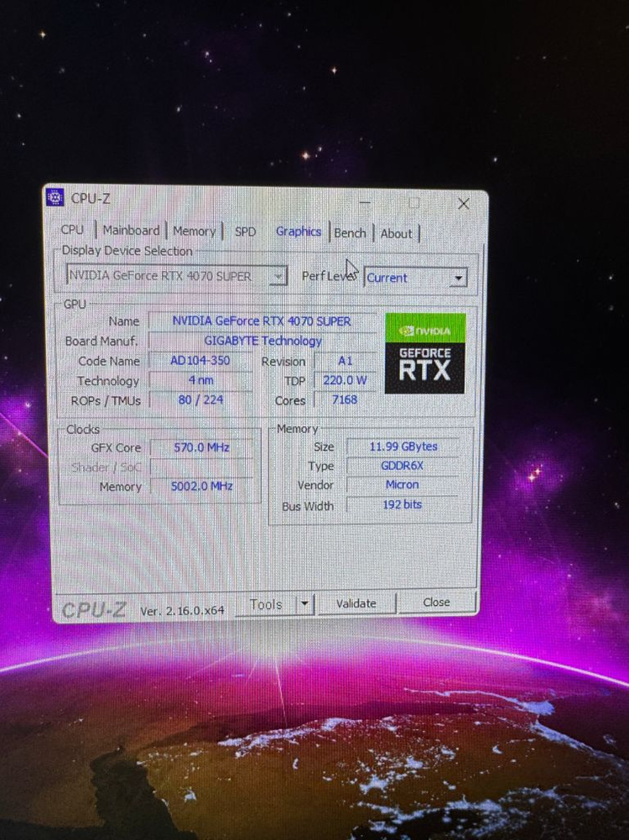Click the 192 bits bus width value
Image resolution: width=629 pixels, height=840 pixels.
(402, 504)
